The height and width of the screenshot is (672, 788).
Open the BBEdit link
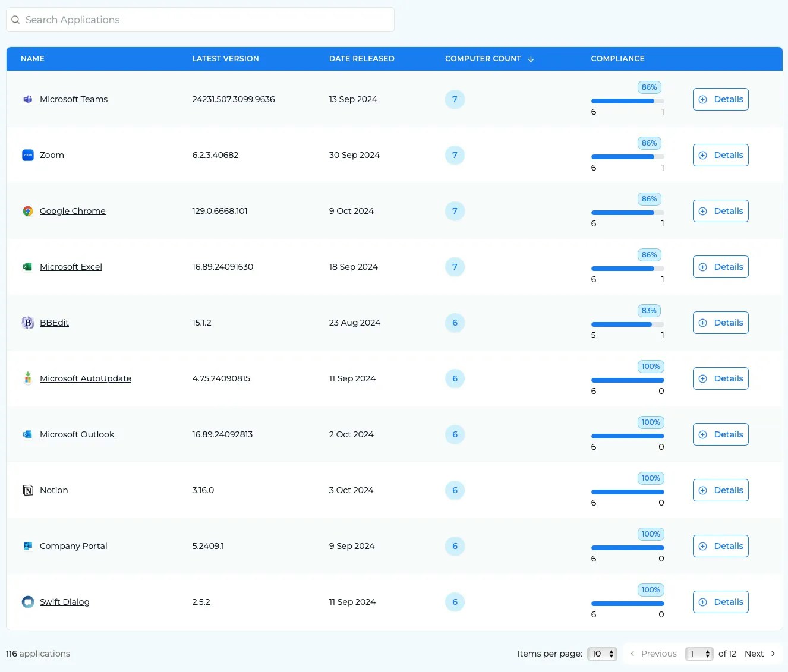[54, 323]
